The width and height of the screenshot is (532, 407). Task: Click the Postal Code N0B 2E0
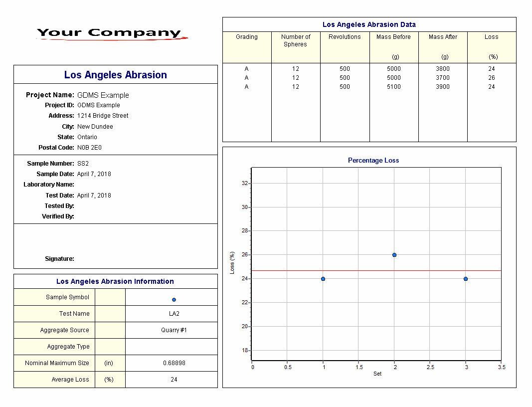(x=89, y=148)
